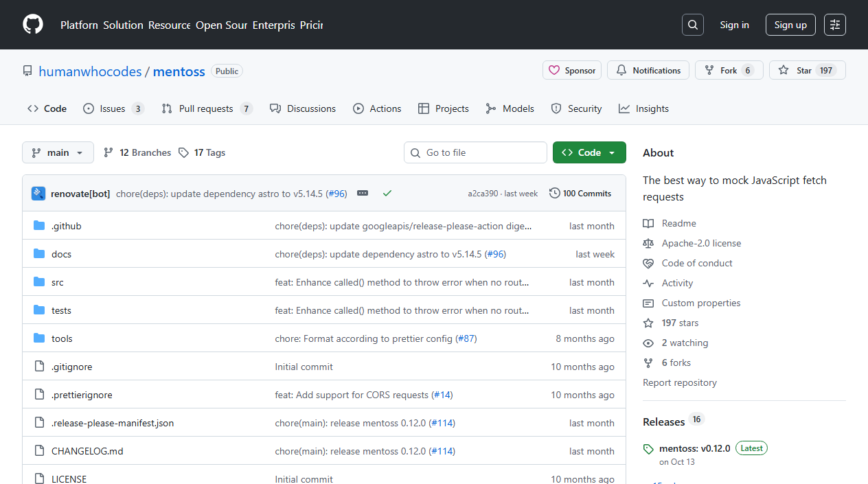Image resolution: width=868 pixels, height=484 pixels.
Task: Click the tools folder icon
Action: [39, 338]
